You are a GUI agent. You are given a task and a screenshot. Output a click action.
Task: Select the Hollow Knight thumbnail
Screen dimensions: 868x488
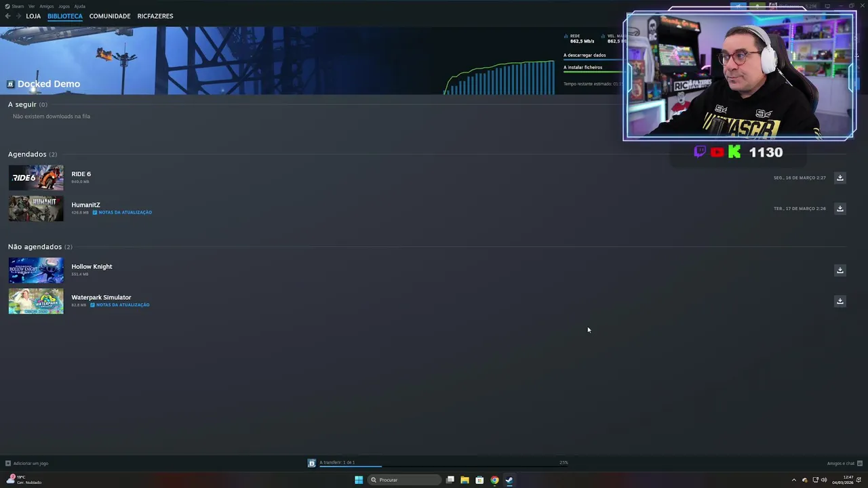pos(36,270)
